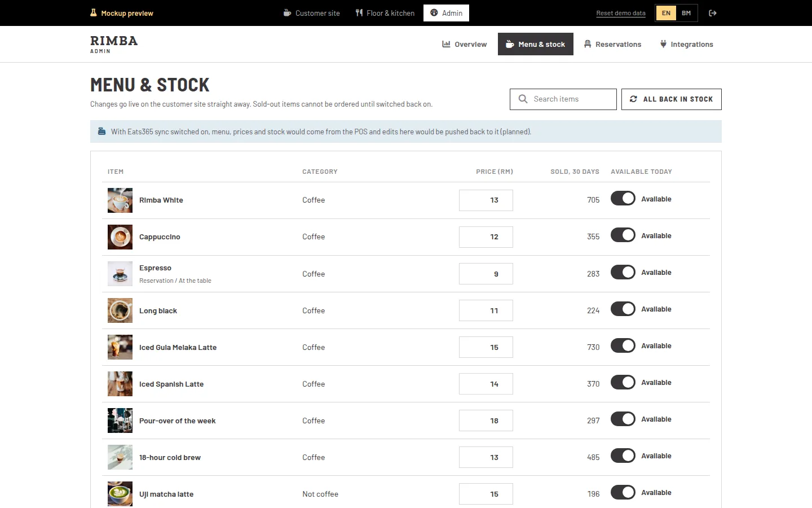Click the flask icon beside Mockup preview

coord(94,12)
